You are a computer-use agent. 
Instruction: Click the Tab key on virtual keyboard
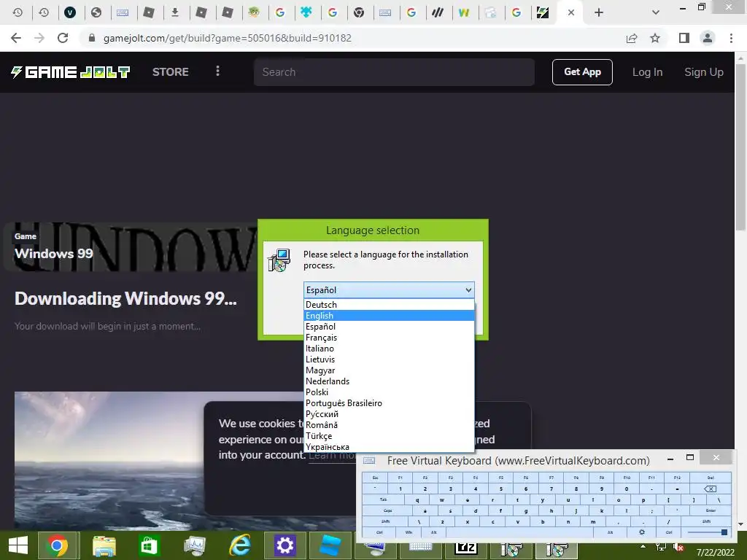click(384, 499)
